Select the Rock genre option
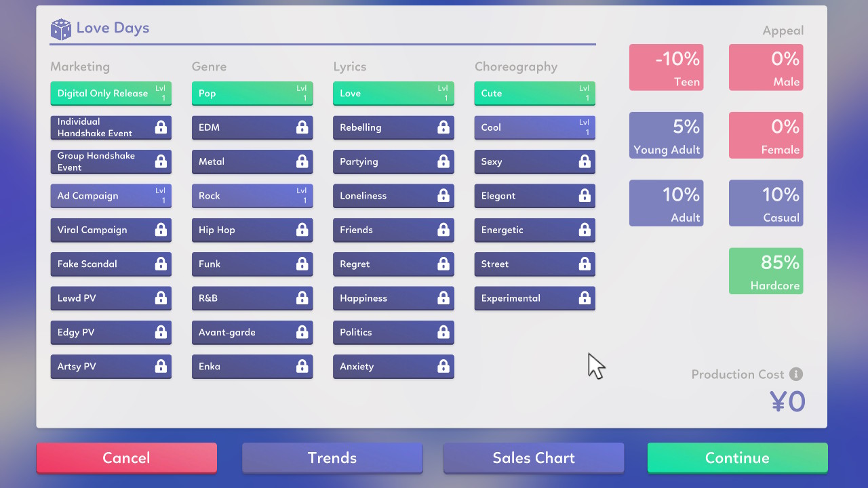 pos(252,196)
